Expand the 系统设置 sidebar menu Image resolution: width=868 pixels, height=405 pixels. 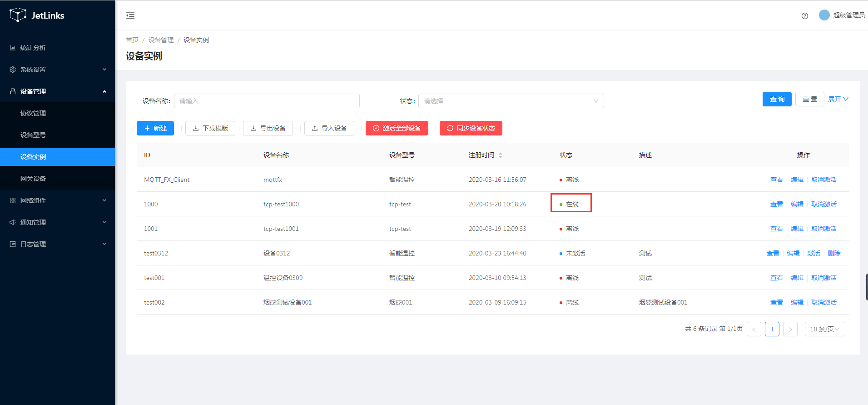(x=57, y=70)
